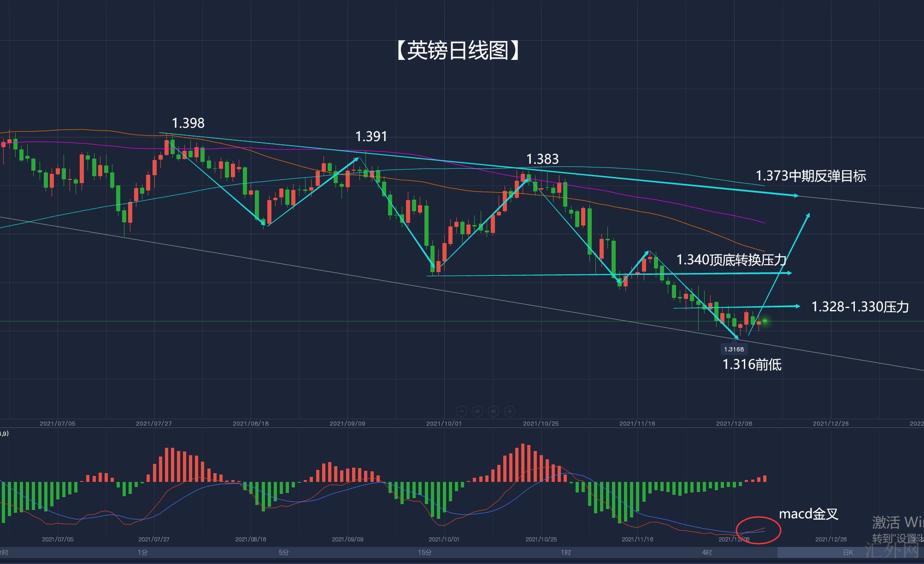This screenshot has height=564, width=924.
Task: Click the 2021/10/25 date on price axis
Action: (541, 423)
